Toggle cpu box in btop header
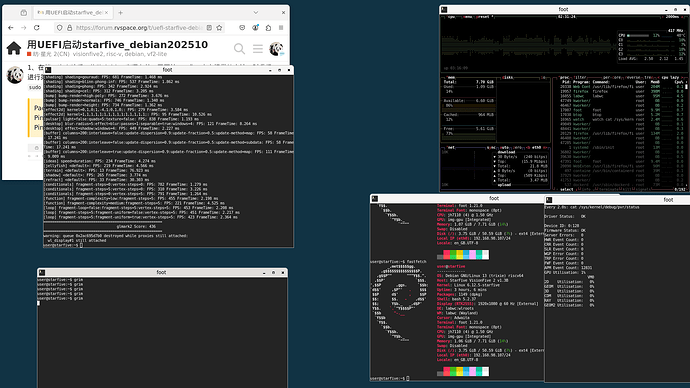Screen dimensions: 690x388 [x=451, y=17]
